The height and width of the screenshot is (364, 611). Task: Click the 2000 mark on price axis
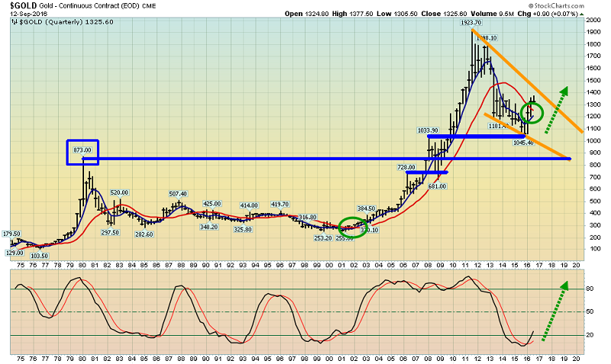coord(594,31)
